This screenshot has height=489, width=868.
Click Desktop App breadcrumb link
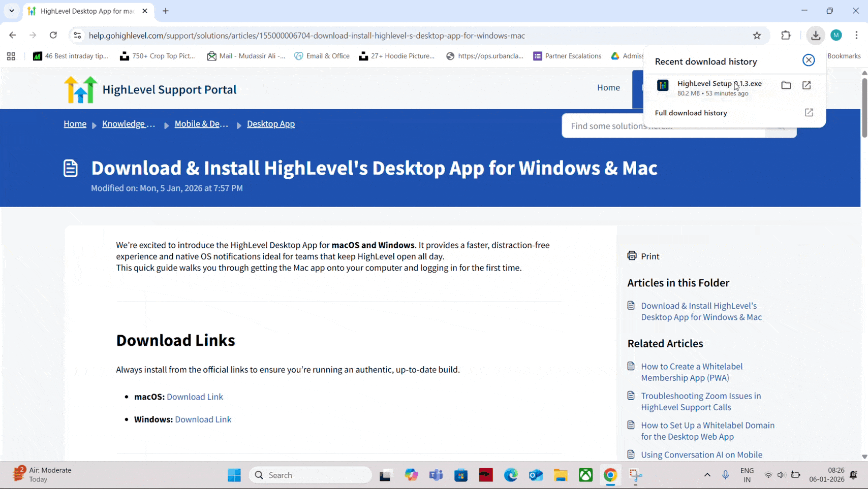[x=271, y=124]
